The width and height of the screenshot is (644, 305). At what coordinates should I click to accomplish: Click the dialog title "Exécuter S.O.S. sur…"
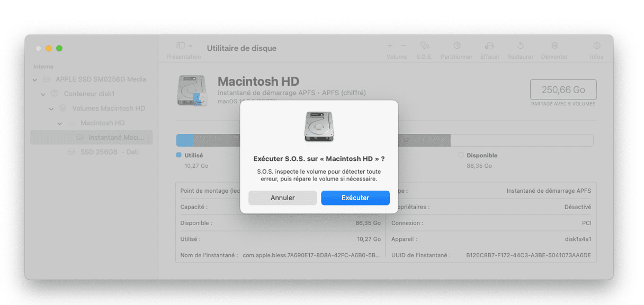[x=319, y=159]
